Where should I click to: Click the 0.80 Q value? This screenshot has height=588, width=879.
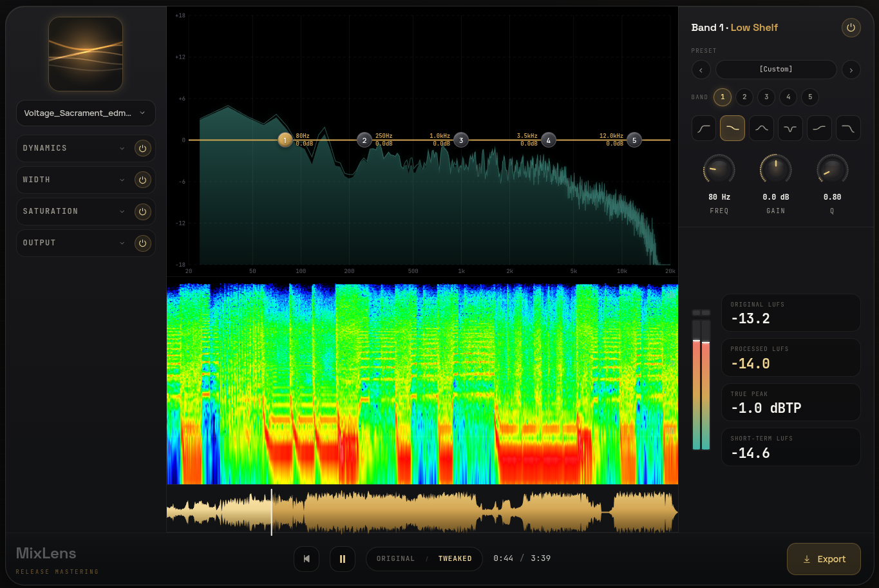tap(832, 197)
